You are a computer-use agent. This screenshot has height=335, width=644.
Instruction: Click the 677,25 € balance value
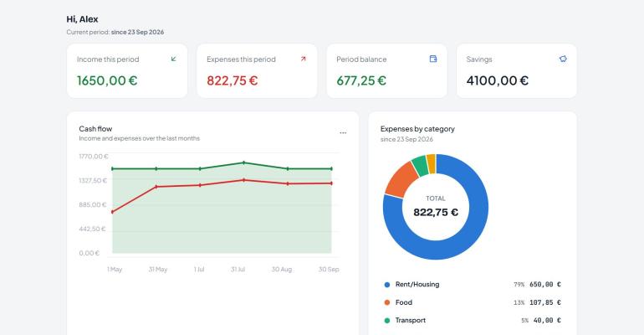(361, 80)
